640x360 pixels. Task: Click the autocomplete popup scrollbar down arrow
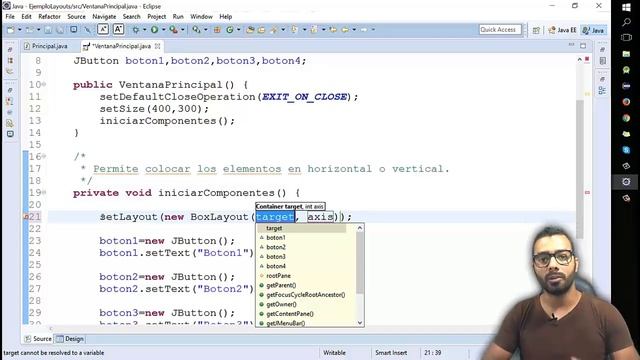[360, 322]
